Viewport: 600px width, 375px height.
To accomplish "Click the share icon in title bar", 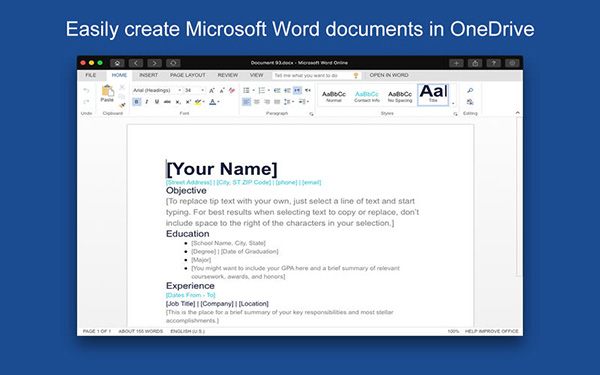I will [x=475, y=63].
